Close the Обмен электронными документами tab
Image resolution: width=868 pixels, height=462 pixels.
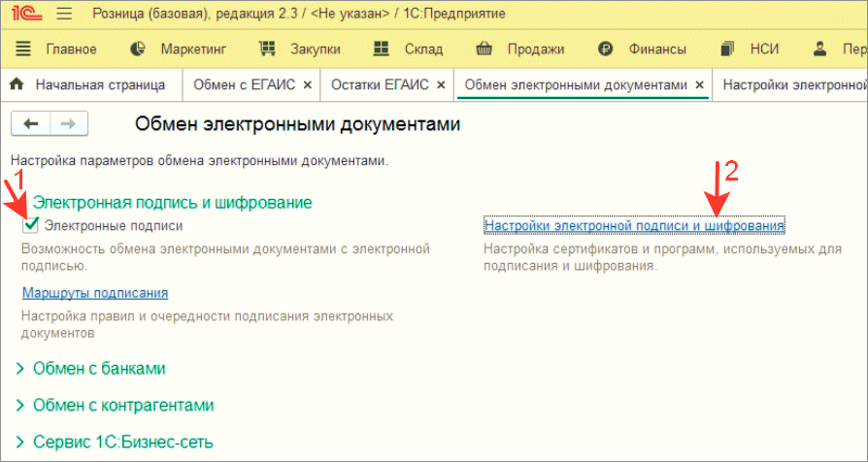(699, 85)
